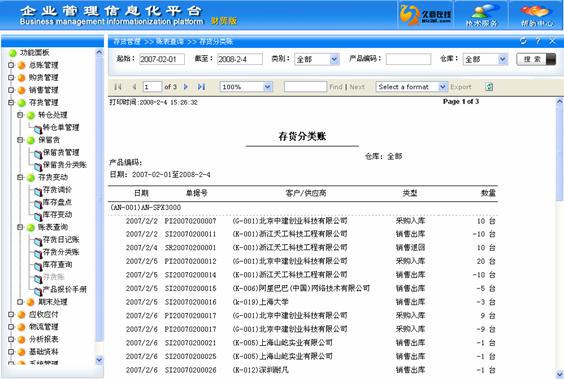
Task: Click the Find link
Action: click(x=336, y=87)
